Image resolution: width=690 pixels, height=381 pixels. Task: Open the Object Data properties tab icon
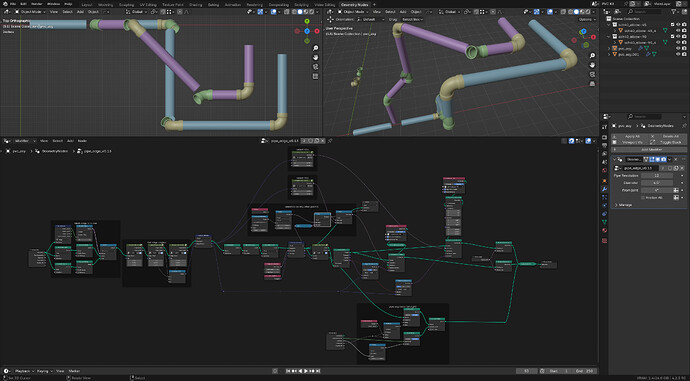[x=605, y=222]
